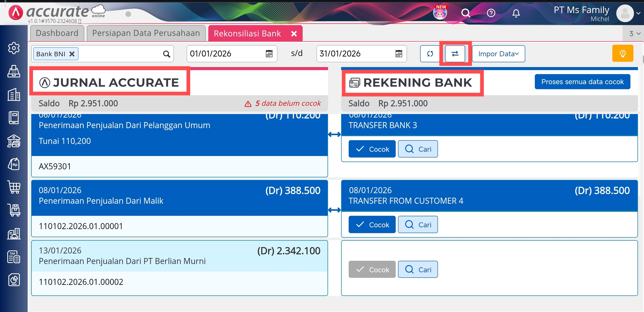Viewport: 644px width, 312px height.
Task: Open the shopping cart purchase module
Action: coord(14,187)
